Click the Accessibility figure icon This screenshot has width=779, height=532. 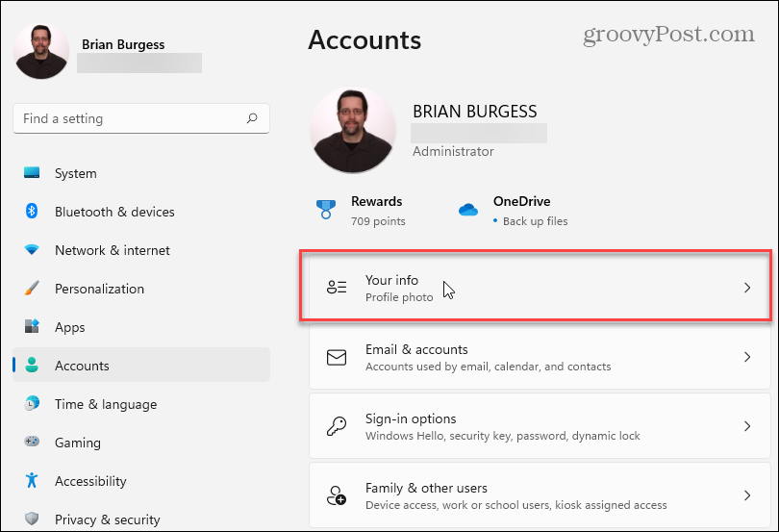32,480
